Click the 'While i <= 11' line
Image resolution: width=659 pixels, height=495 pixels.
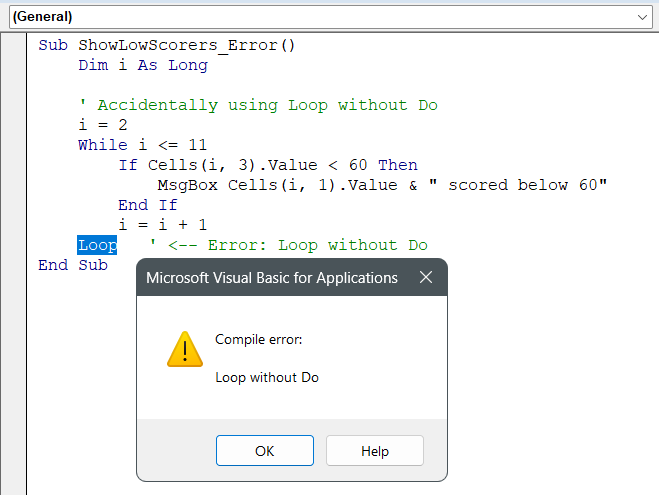click(x=142, y=145)
